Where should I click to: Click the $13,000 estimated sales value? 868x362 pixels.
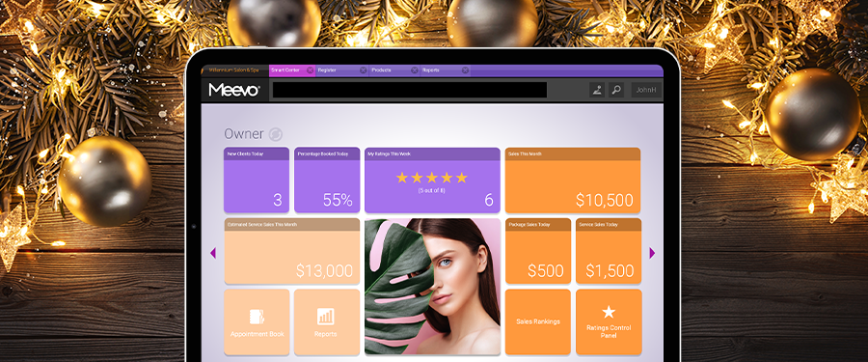(324, 270)
